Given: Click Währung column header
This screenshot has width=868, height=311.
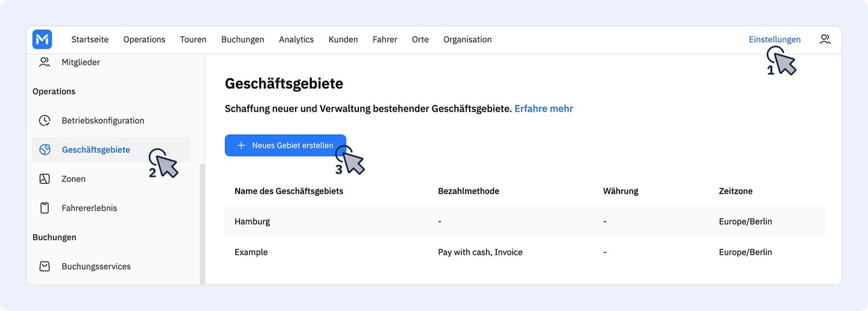Looking at the screenshot, I should [x=621, y=191].
